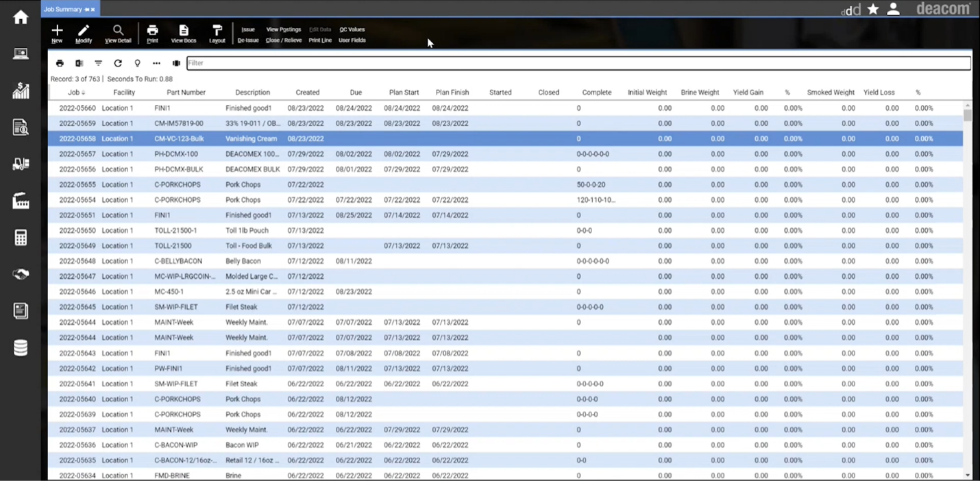This screenshot has height=483, width=980.
Task: Sort by the Job column header
Action: pyautogui.click(x=75, y=92)
